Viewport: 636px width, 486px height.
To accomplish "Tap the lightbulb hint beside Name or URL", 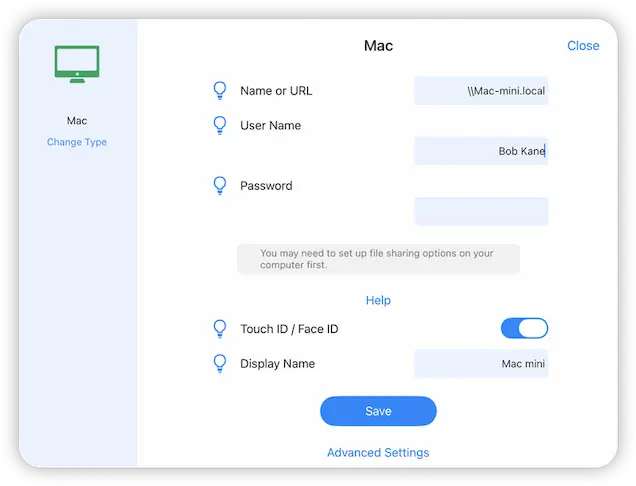I will coord(220,91).
